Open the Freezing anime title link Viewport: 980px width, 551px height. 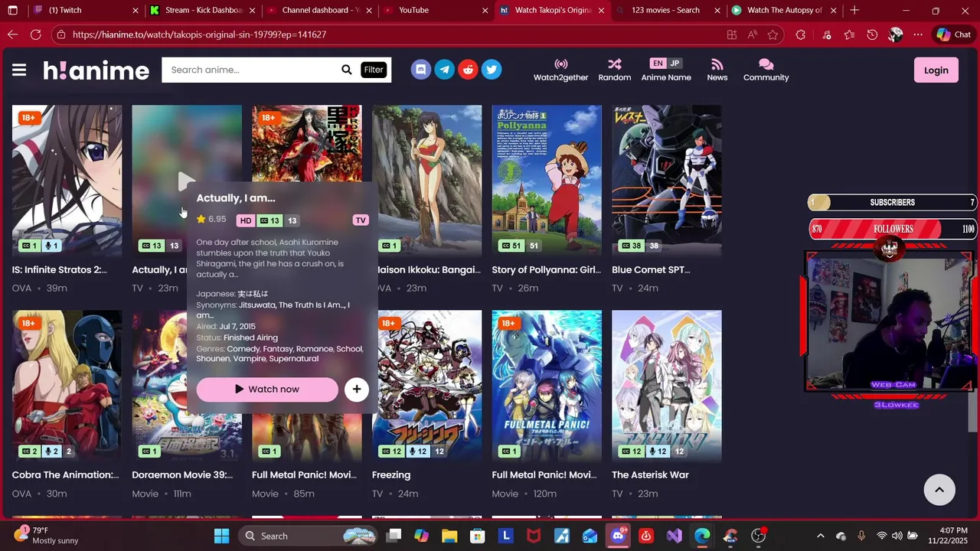click(x=391, y=474)
